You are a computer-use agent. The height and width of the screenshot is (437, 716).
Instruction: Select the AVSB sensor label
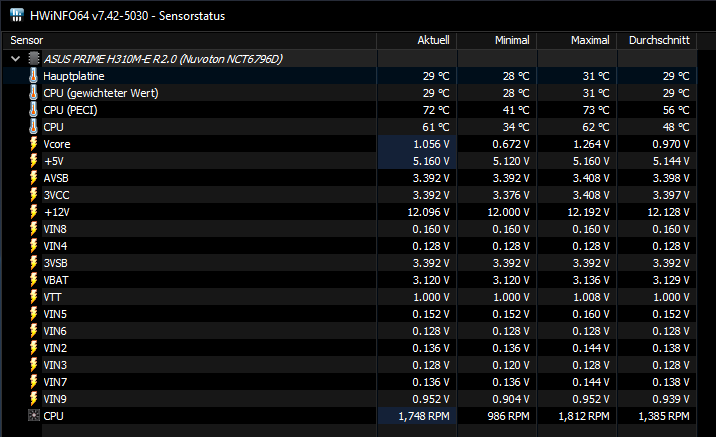(56, 178)
